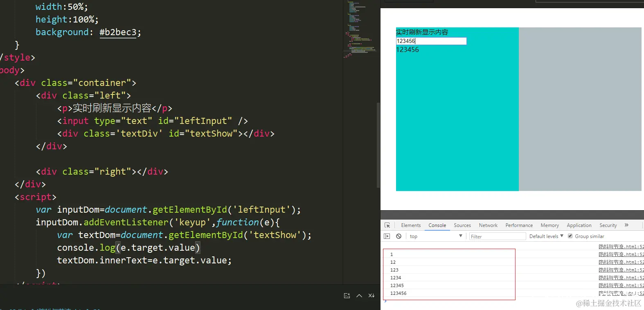The width and height of the screenshot is (644, 310).
Task: Switch to the Elements tab
Action: [x=411, y=225]
